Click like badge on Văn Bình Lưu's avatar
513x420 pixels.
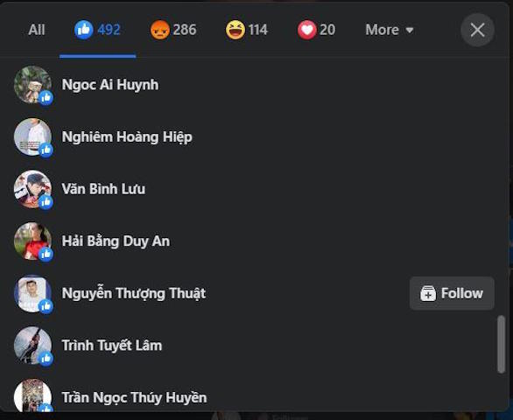click(x=46, y=202)
